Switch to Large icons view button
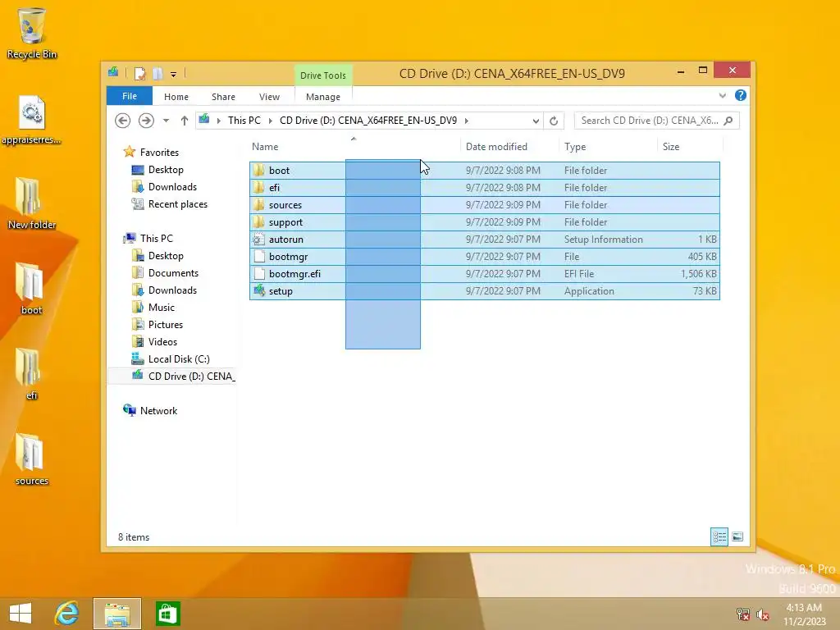 [737, 536]
